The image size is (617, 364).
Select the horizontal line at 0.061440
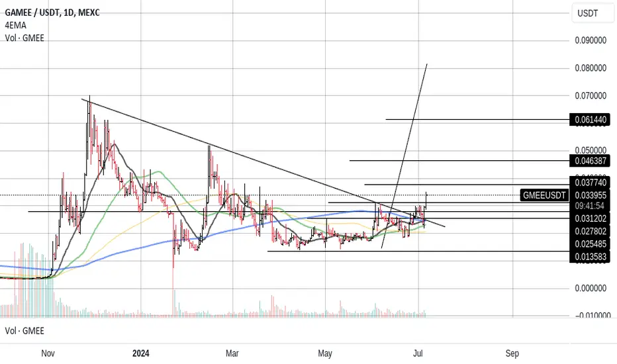pos(477,119)
